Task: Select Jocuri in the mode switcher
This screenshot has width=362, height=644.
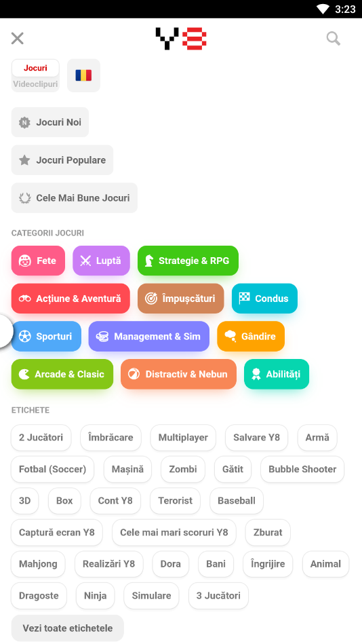Action: pos(35,68)
